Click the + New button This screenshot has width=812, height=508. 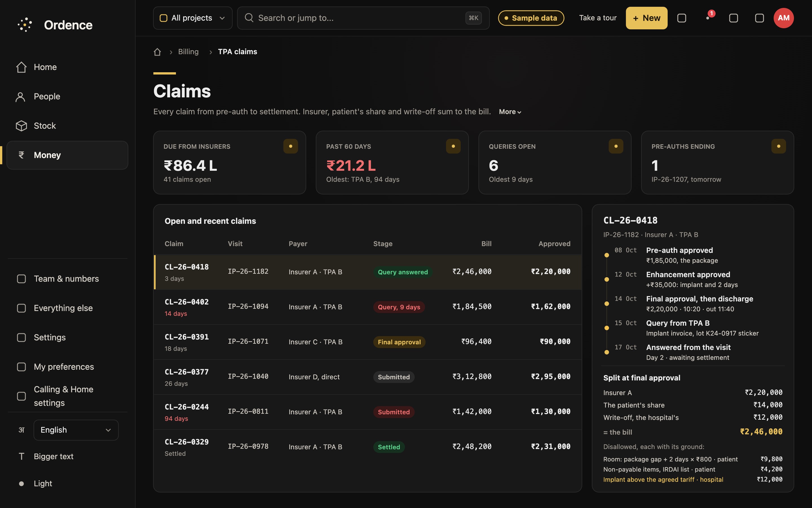point(646,18)
